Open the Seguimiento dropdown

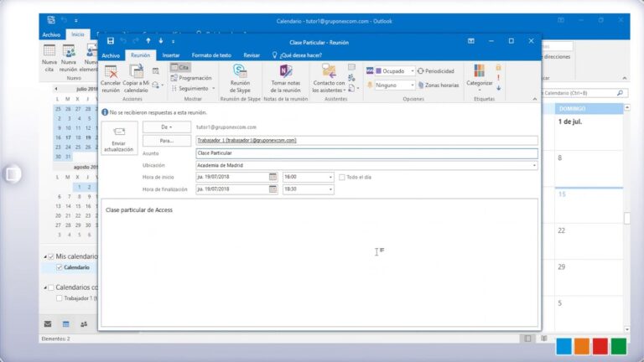click(193, 88)
